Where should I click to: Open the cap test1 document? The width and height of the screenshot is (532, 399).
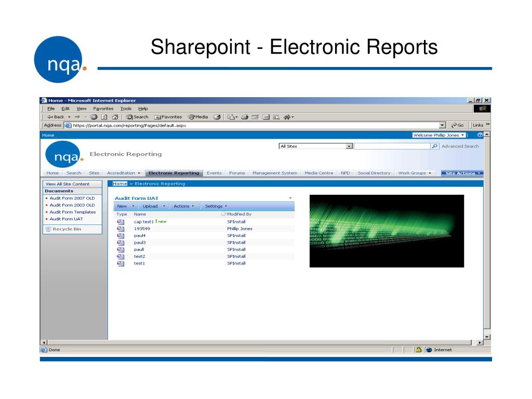tap(143, 222)
